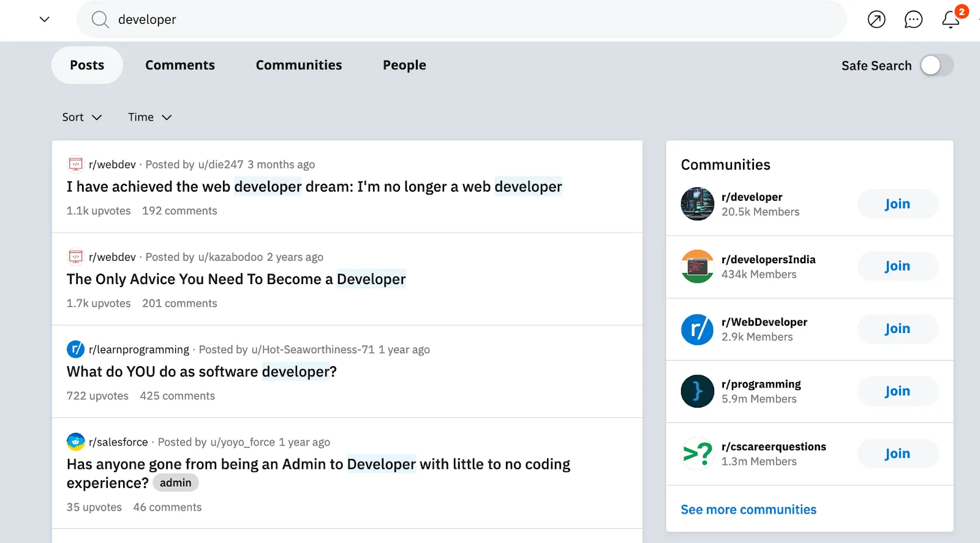Screen dimensions: 980x543
Task: Click '1.7k upvotes' text
Action: point(99,303)
